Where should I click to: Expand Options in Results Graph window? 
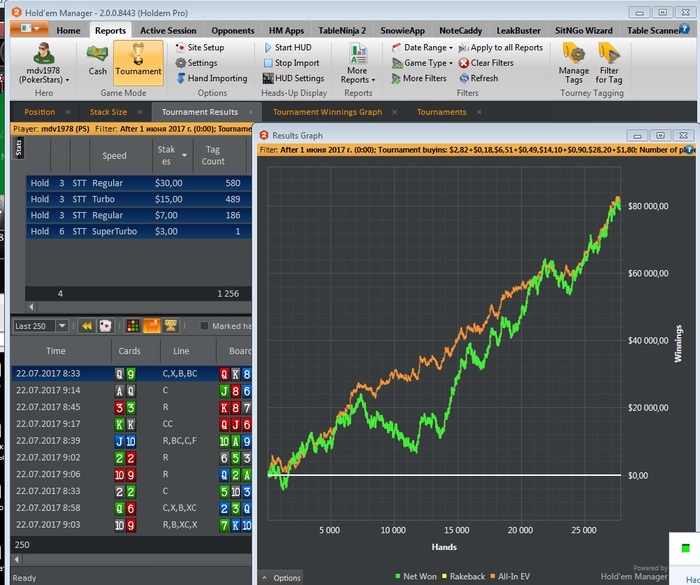pos(281,578)
